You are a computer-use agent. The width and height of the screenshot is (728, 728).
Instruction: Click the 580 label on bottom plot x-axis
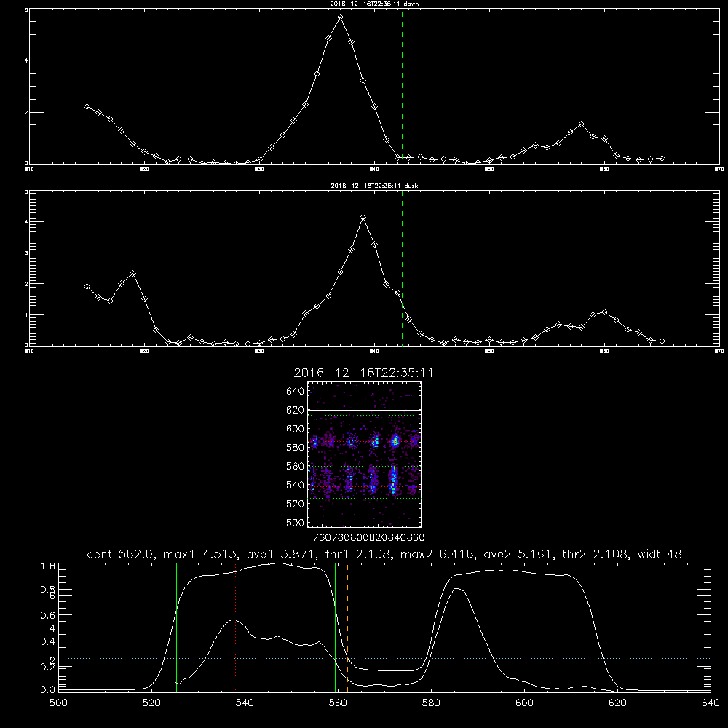point(431,703)
